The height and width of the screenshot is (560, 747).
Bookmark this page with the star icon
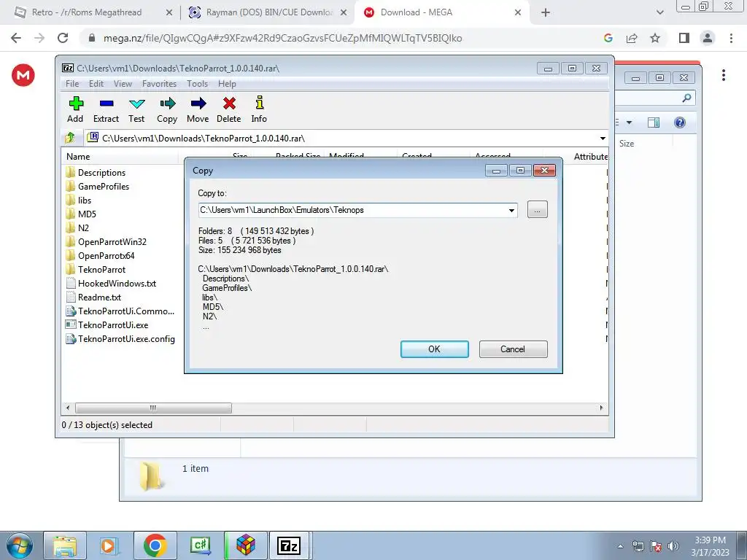pyautogui.click(x=656, y=38)
